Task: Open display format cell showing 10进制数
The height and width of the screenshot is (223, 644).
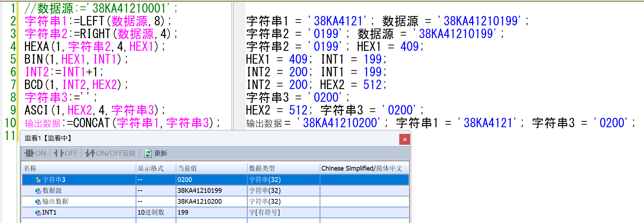Action: (x=156, y=212)
